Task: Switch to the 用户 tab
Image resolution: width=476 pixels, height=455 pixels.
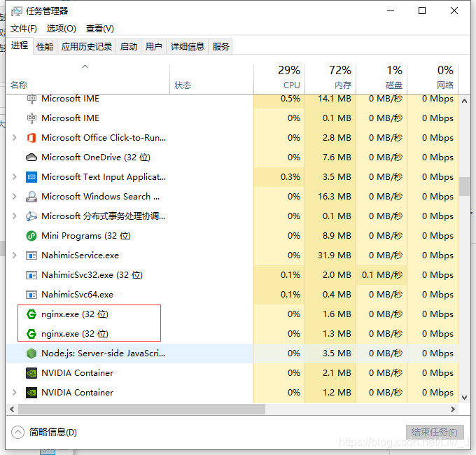Action: [x=153, y=47]
